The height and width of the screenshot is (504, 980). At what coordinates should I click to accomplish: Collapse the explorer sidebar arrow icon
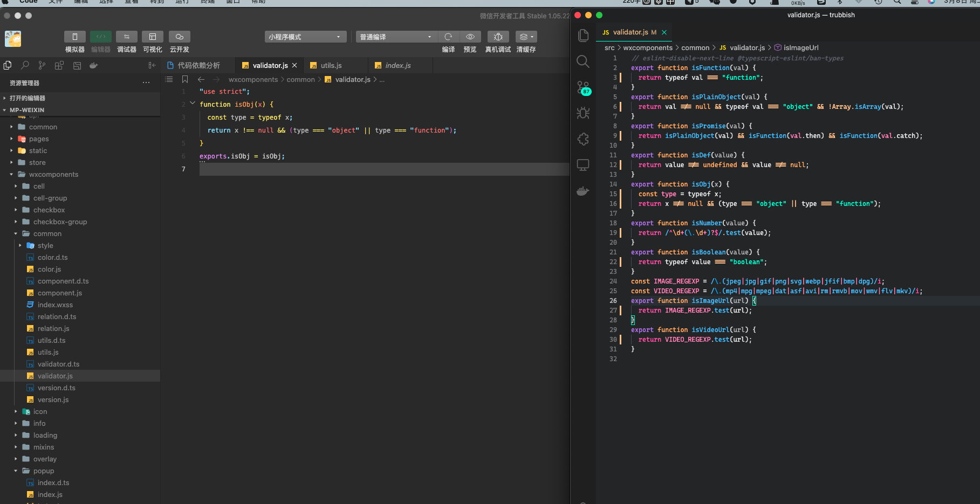tap(152, 65)
